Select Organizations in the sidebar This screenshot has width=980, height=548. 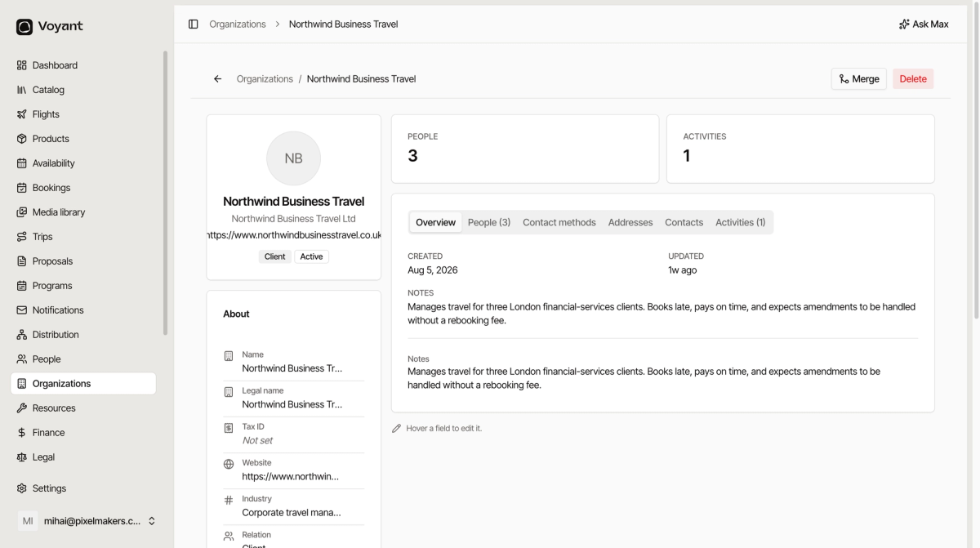(x=83, y=384)
